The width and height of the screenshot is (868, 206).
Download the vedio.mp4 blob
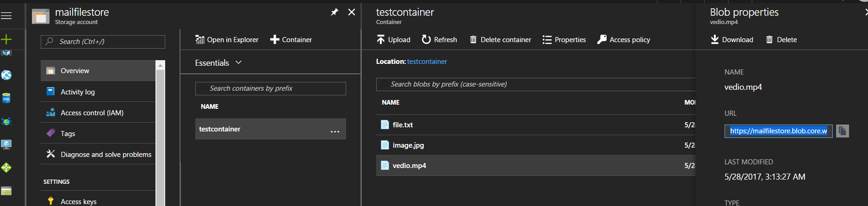(732, 40)
